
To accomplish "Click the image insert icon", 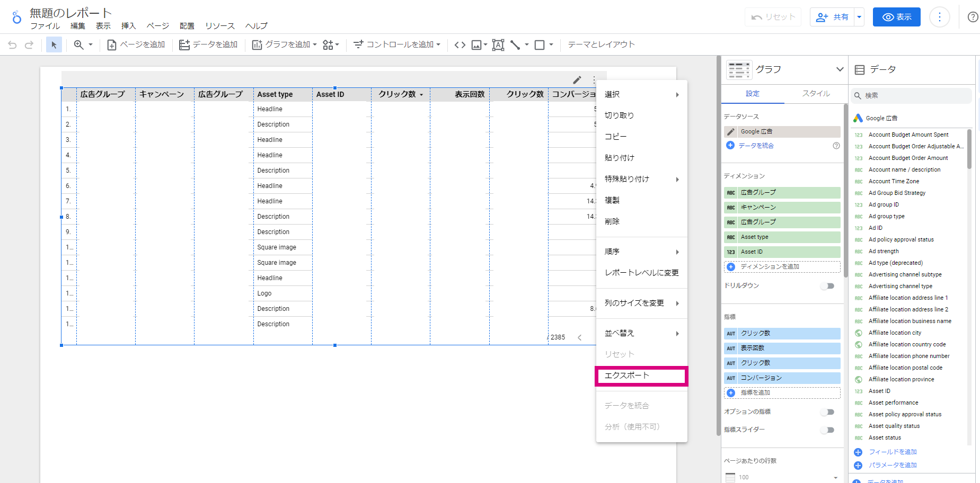I will 476,45.
